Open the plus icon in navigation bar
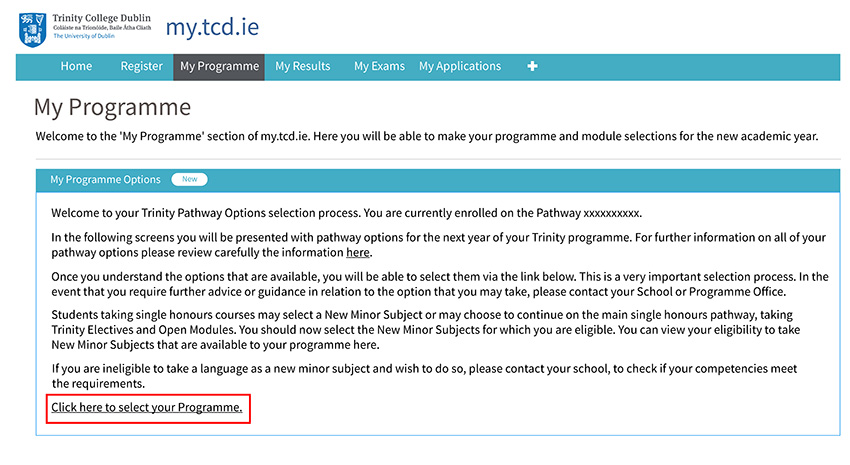 tap(532, 66)
